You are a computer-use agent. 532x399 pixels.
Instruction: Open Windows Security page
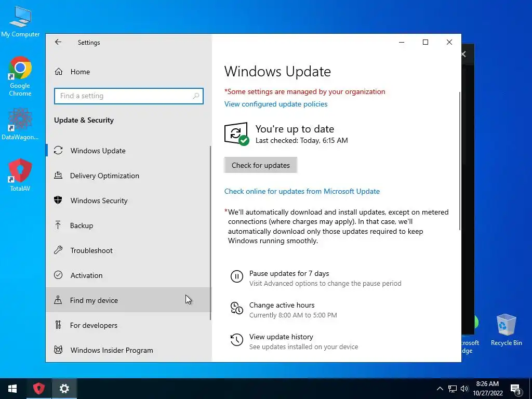tap(129, 201)
